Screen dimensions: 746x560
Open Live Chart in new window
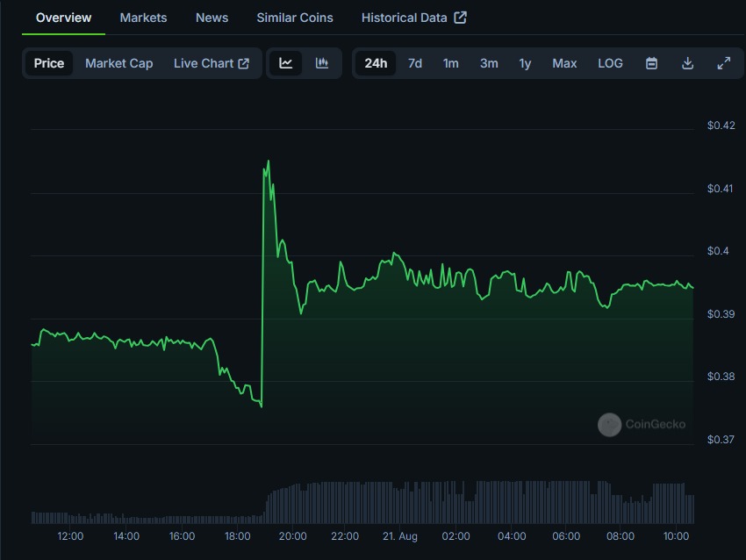(x=212, y=63)
